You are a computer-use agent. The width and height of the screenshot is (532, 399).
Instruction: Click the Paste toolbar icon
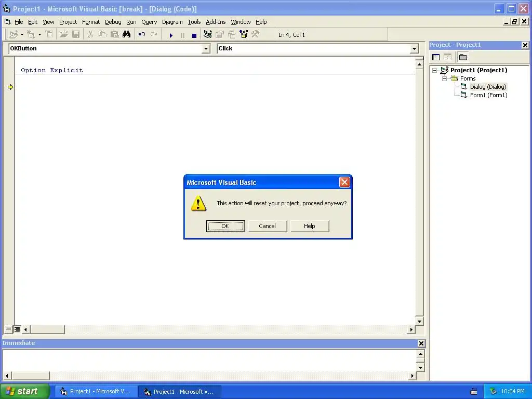(115, 35)
